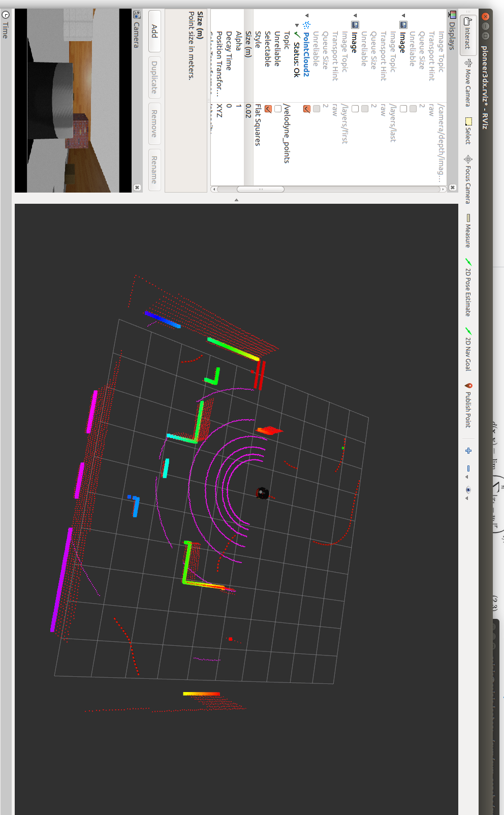Click the Time panel label

coord(6,30)
